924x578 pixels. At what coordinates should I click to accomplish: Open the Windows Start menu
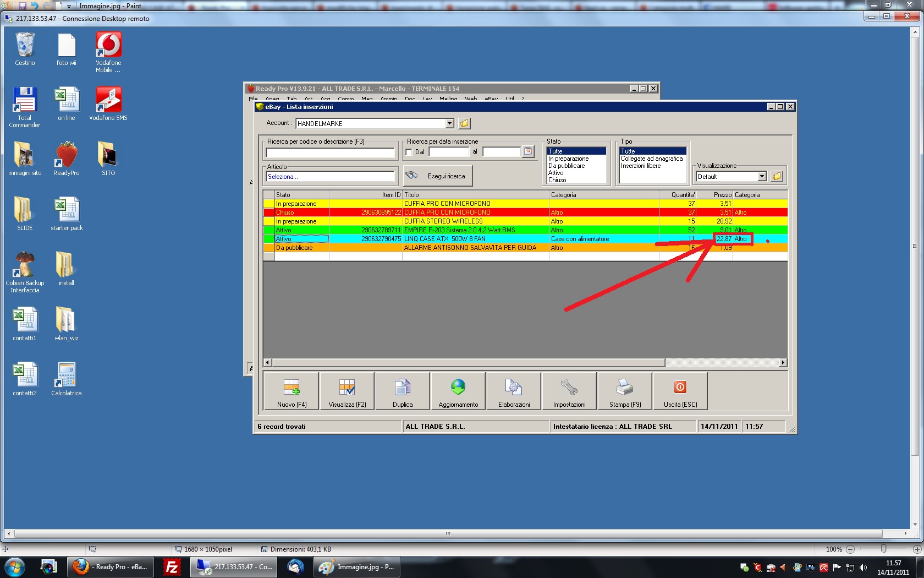[14, 566]
